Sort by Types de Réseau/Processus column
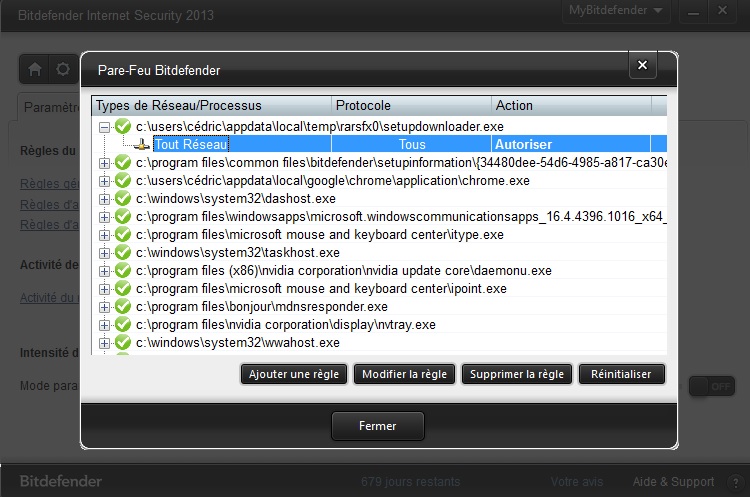The image size is (750, 497). click(211, 105)
